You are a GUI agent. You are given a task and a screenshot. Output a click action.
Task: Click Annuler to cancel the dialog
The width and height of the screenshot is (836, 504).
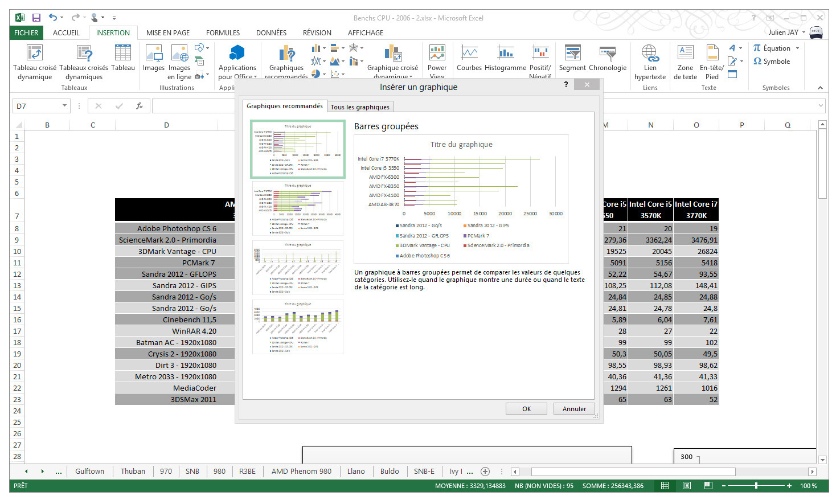[x=573, y=409]
